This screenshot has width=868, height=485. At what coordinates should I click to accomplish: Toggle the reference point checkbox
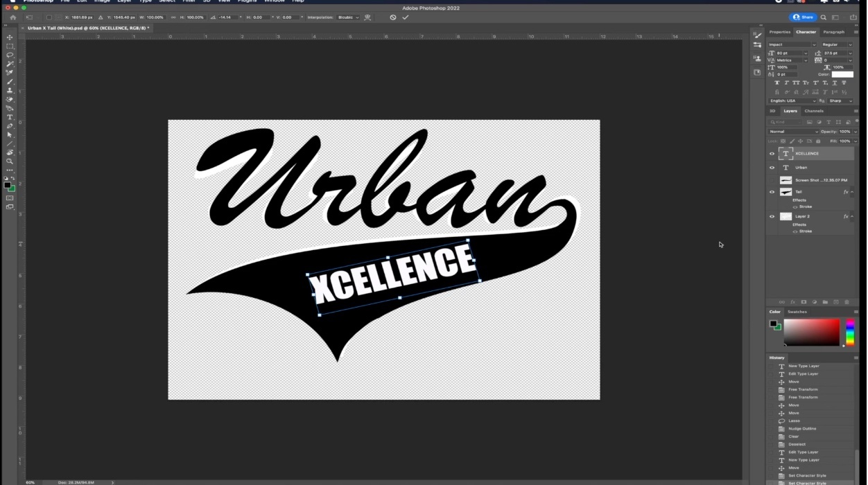tap(49, 17)
